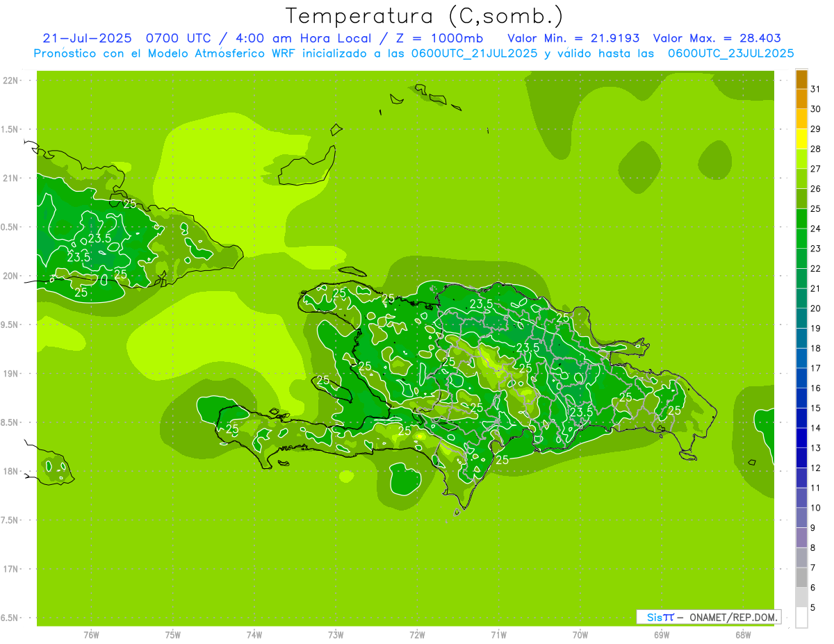The image size is (834, 644).
Task: Pick the colorbar band between 29 and 30
Action: tap(801, 119)
